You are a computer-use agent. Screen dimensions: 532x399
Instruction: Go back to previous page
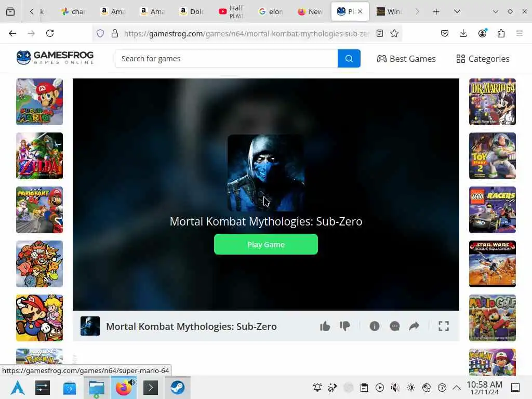point(12,33)
